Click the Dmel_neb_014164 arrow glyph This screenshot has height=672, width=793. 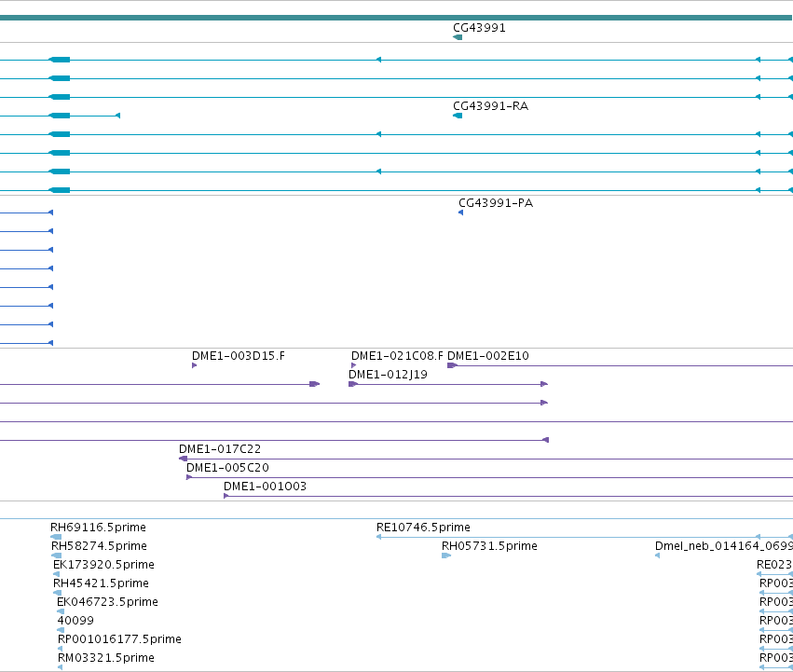[658, 555]
